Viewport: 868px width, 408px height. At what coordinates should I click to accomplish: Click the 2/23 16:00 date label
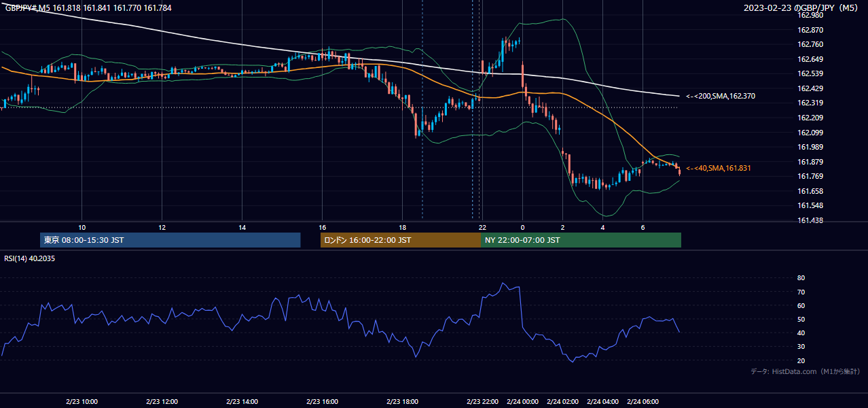322,402
